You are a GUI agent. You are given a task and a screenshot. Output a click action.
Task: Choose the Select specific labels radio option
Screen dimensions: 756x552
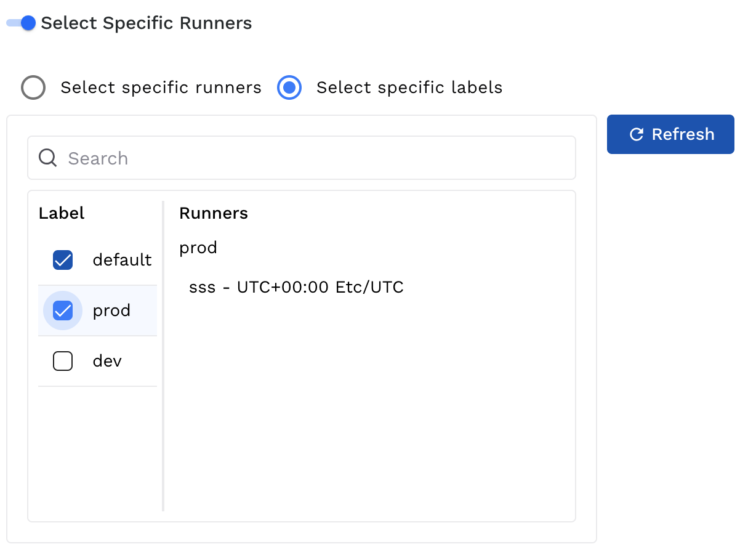pyautogui.click(x=289, y=87)
